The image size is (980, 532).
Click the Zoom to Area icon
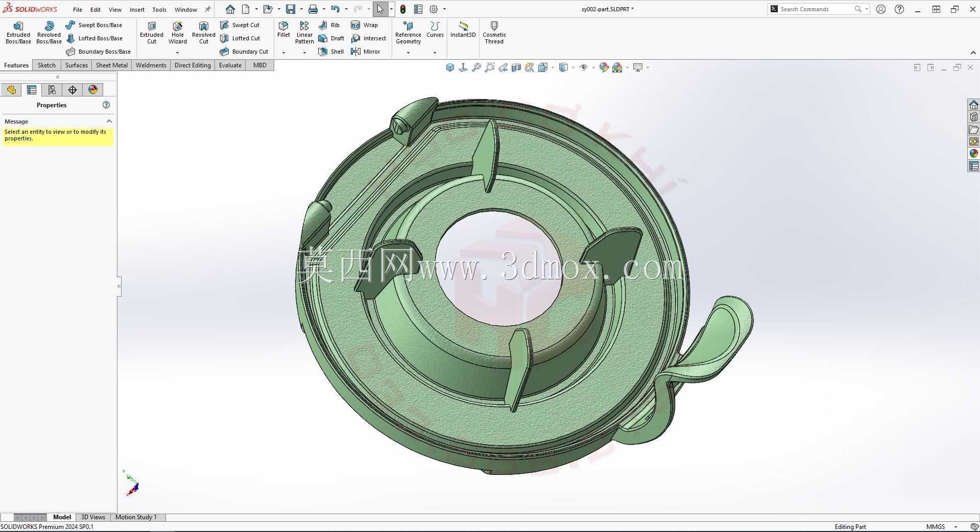[x=490, y=67]
